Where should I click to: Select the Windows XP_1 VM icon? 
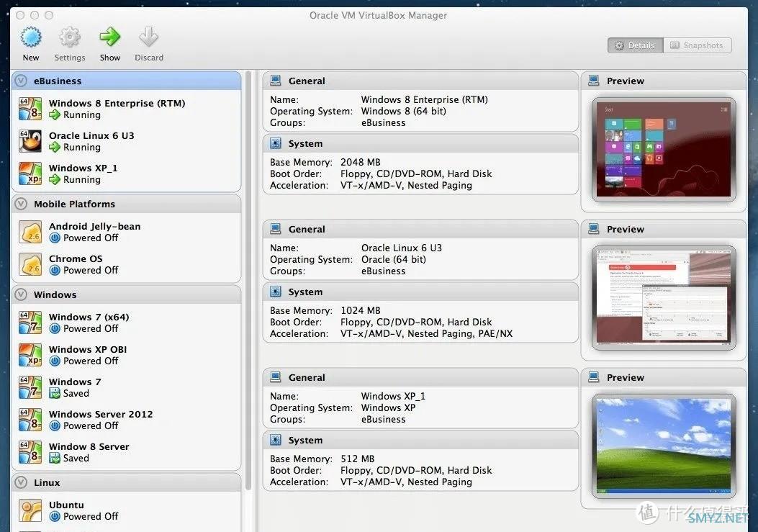pos(30,173)
